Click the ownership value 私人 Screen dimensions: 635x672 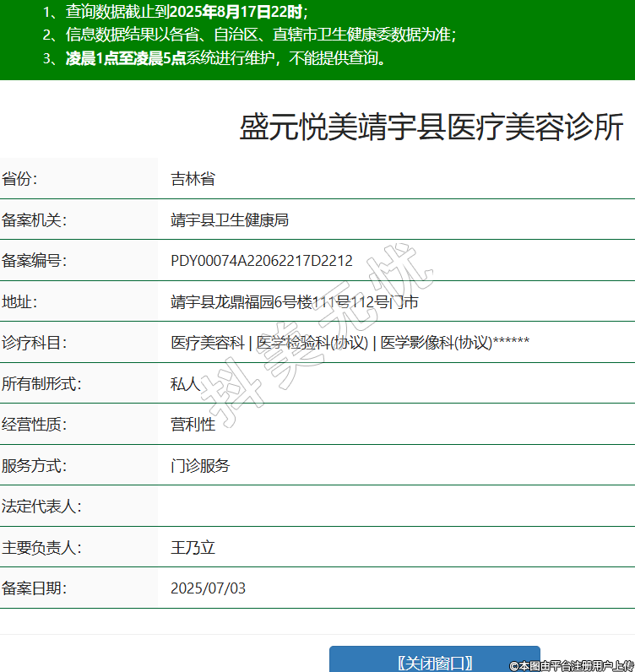tap(185, 384)
